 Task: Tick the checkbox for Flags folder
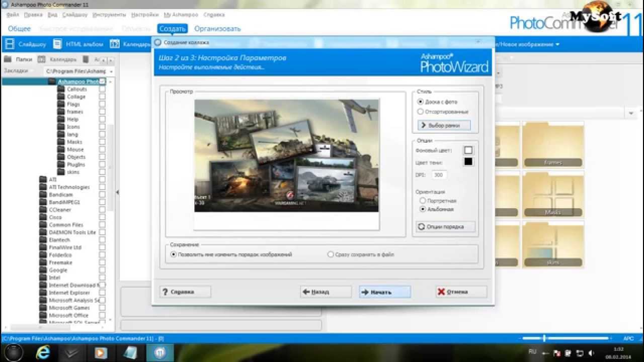[x=102, y=104]
